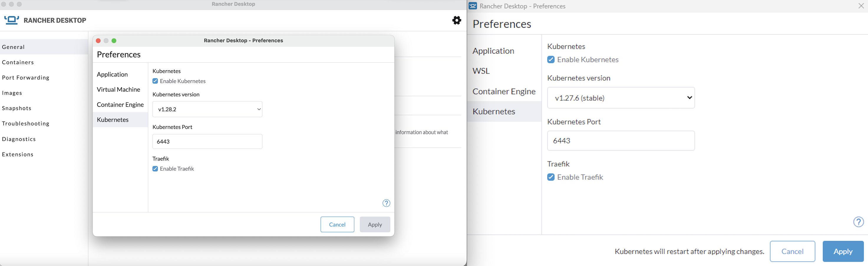Select Container Engine tab in Windows Preferences window
Viewport: 868px width, 266px height.
click(504, 91)
